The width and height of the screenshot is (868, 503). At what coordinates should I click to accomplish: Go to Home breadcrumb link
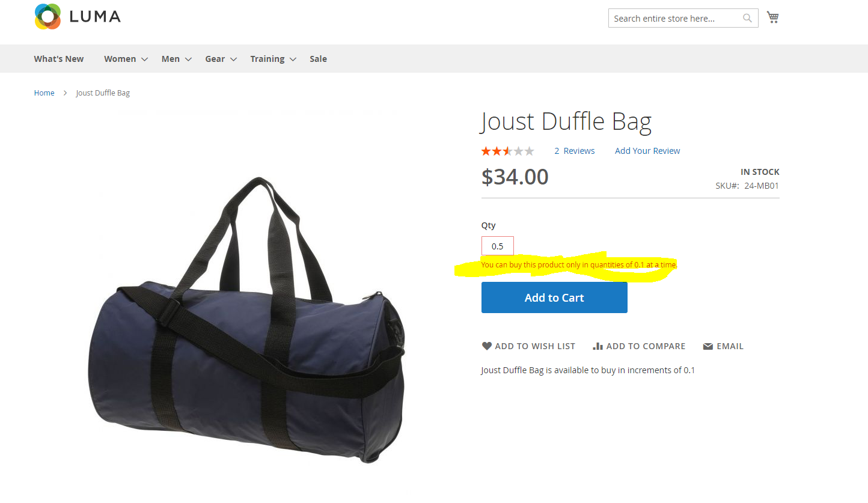(44, 93)
